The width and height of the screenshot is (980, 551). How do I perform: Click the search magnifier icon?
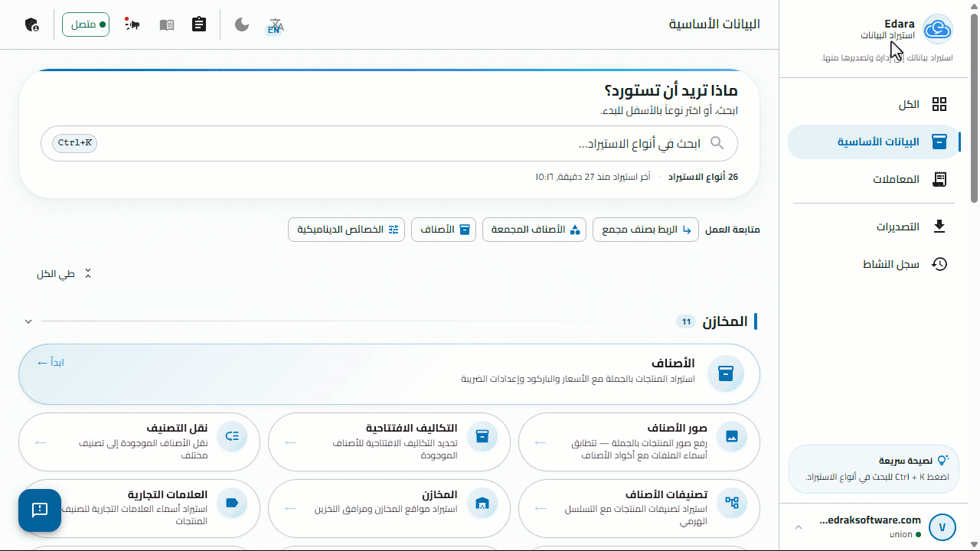[x=717, y=143]
